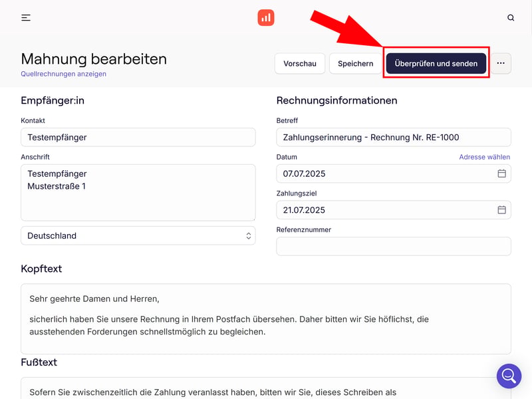532x399 pixels.
Task: Open the three-dots more options menu
Action: (x=501, y=64)
